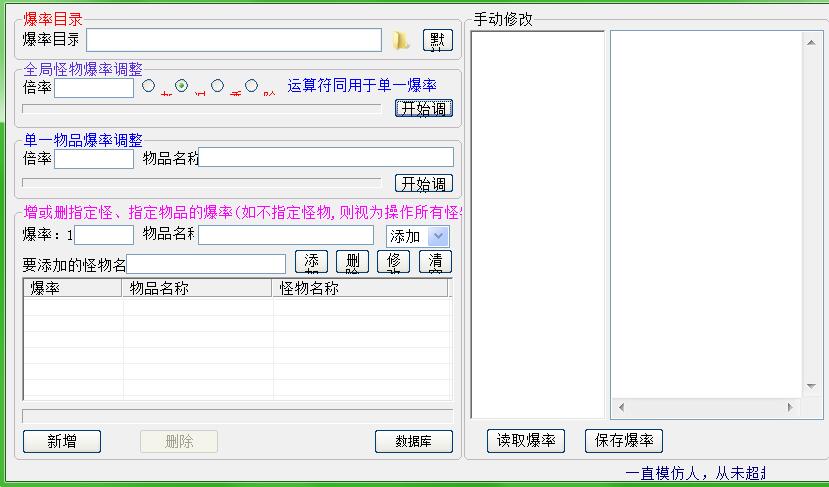Start the global monster drop rate adjustment
Screen dimensions: 829x487
(x=423, y=108)
